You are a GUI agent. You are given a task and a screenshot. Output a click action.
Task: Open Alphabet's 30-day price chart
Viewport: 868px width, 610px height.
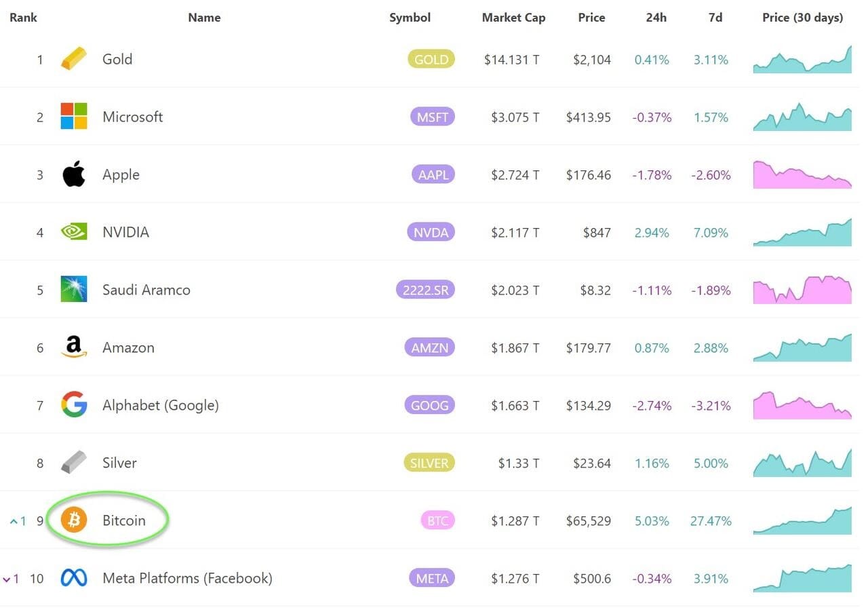[x=802, y=405]
